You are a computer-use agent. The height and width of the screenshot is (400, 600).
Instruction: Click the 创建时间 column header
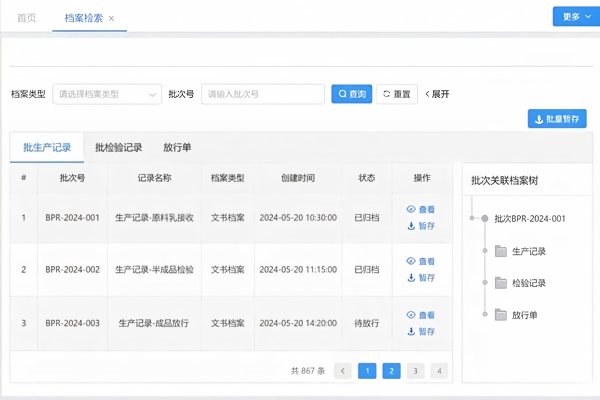click(298, 178)
